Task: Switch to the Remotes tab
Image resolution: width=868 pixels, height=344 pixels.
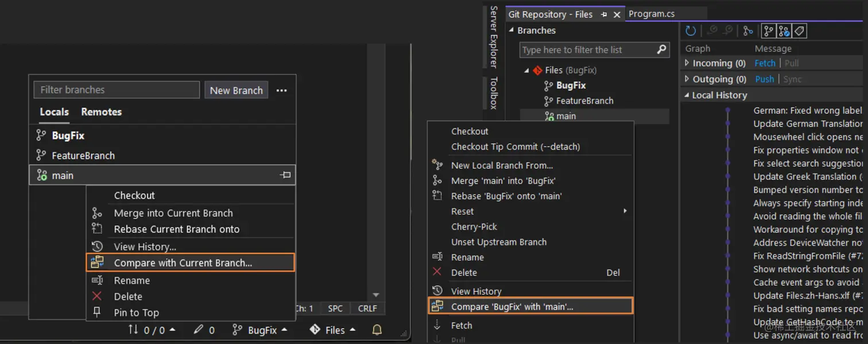Action: click(101, 112)
